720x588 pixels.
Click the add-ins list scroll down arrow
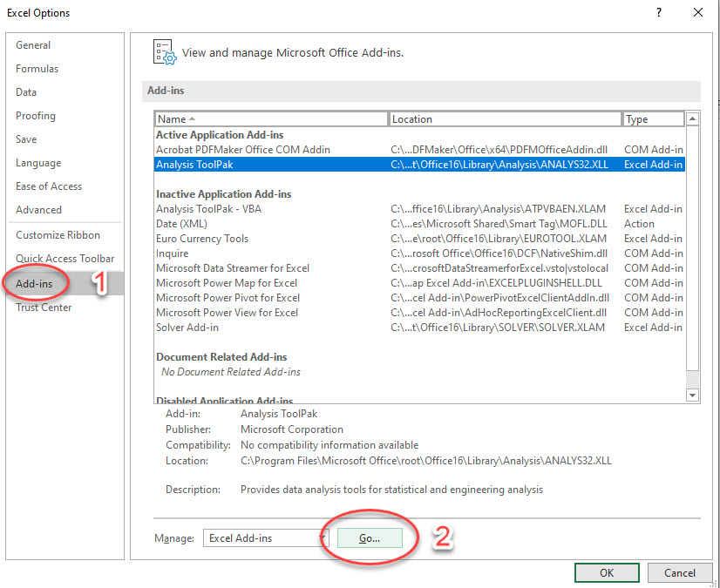(692, 395)
